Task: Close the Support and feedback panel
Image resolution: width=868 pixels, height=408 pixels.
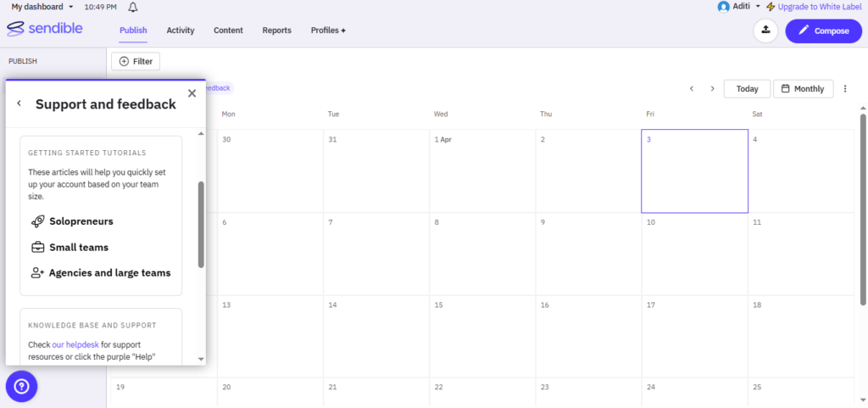Action: (x=192, y=93)
